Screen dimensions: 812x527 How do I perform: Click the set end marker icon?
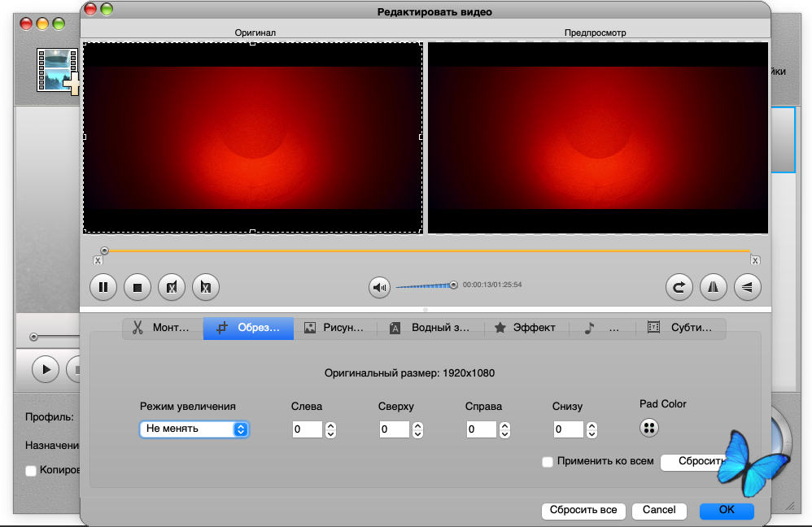tap(206, 286)
